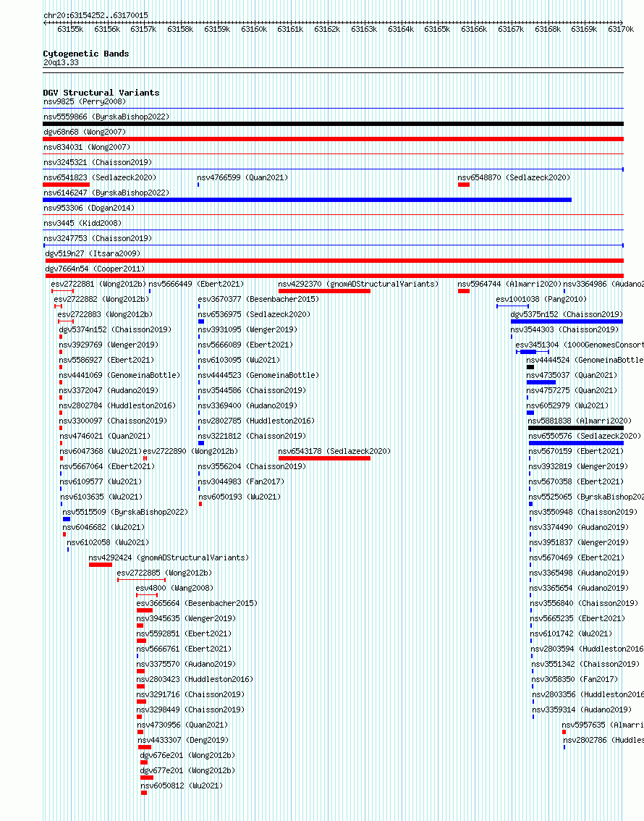Open nsv5515509 (ByrskaBishop2022) variant

[125, 512]
